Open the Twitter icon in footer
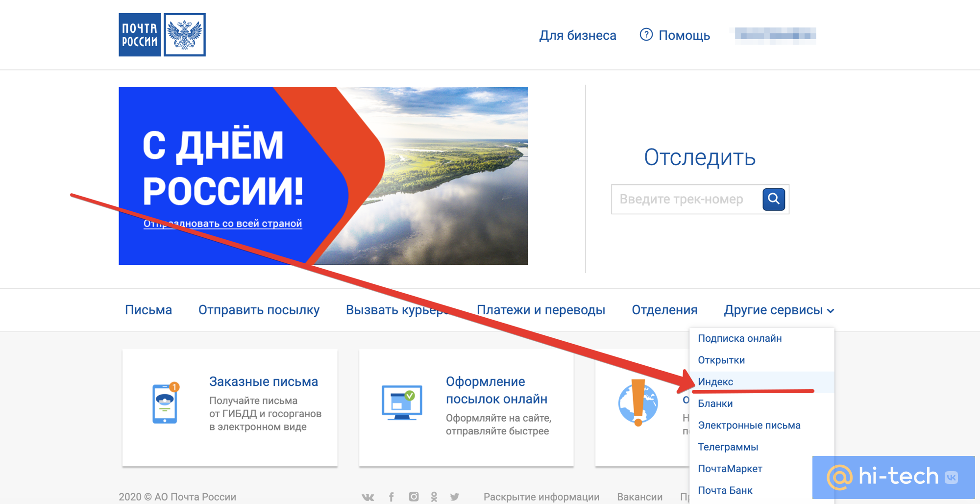980x504 pixels. [455, 497]
